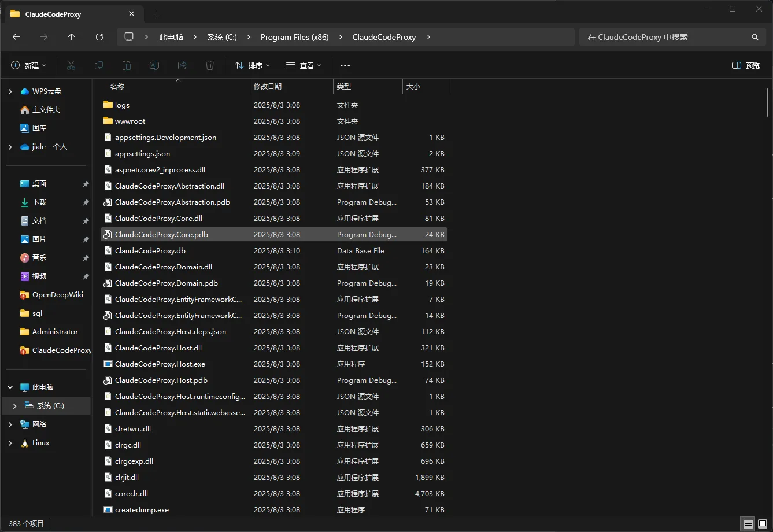
Task: Open the three-dots See more menu
Action: point(345,65)
